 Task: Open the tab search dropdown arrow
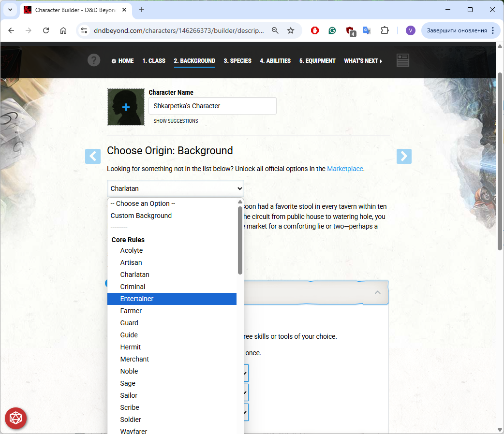10,10
